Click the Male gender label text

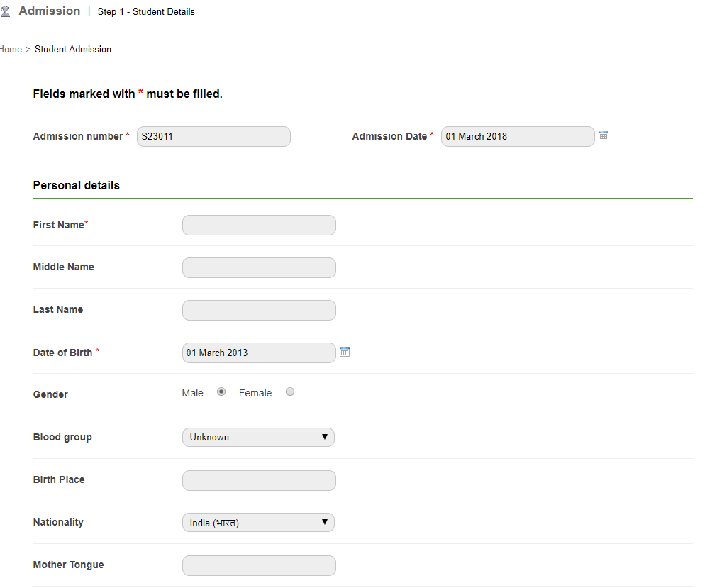click(192, 394)
